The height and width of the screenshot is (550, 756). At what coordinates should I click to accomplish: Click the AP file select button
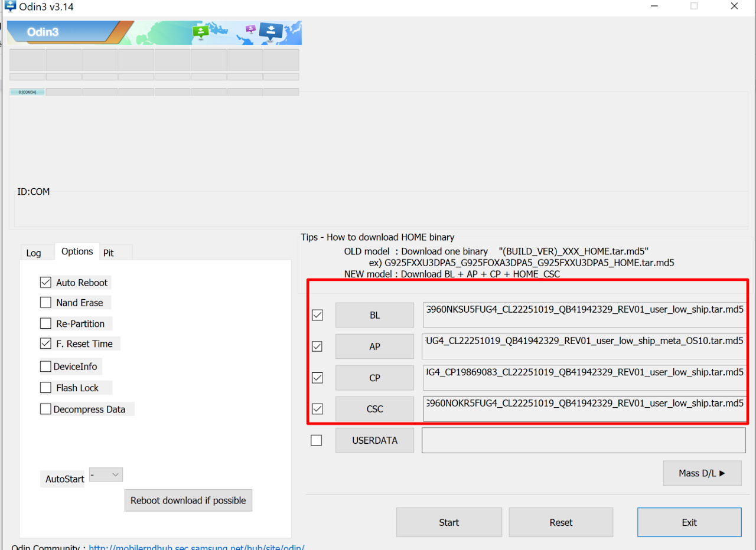[374, 346]
